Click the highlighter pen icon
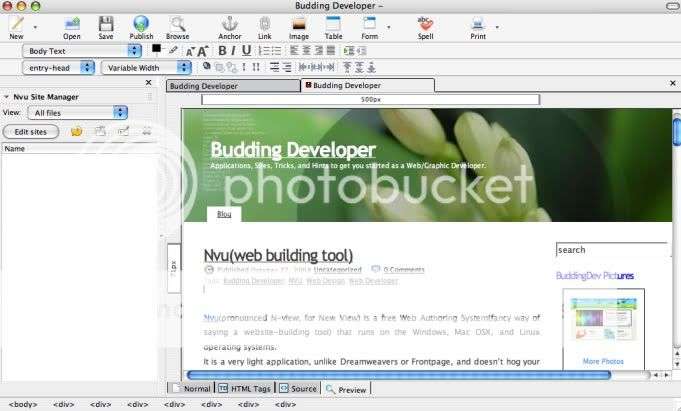 [x=173, y=50]
